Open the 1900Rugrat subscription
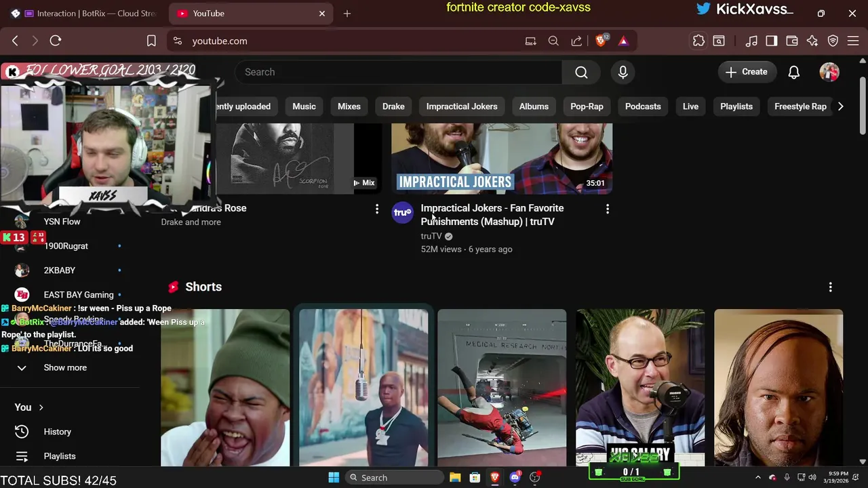Screen dimensions: 868x488 pos(66,246)
